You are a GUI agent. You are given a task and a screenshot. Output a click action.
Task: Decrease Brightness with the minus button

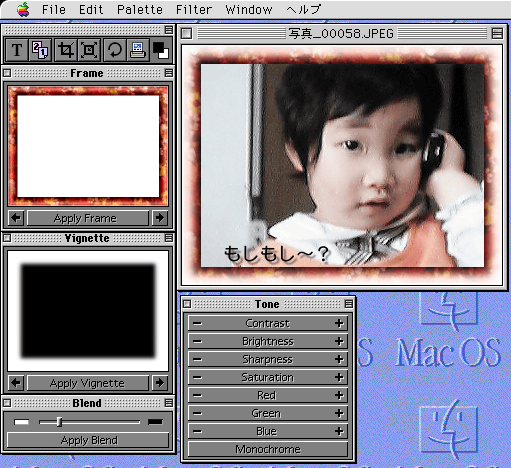pyautogui.click(x=197, y=341)
